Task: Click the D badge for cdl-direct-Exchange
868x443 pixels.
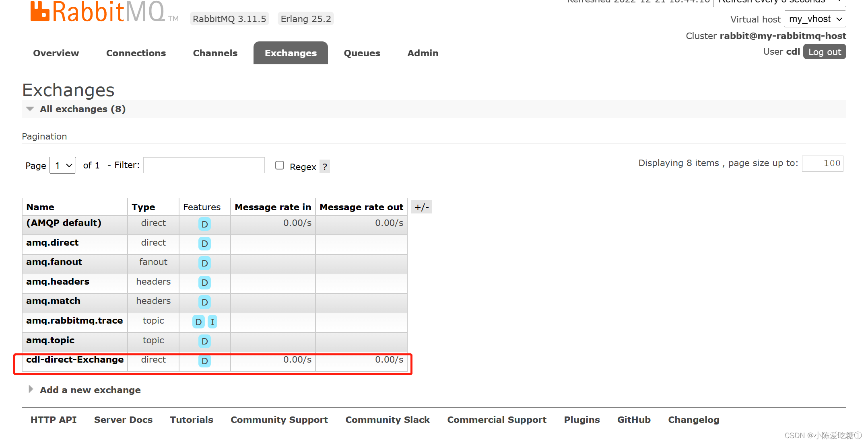Action: pos(204,361)
